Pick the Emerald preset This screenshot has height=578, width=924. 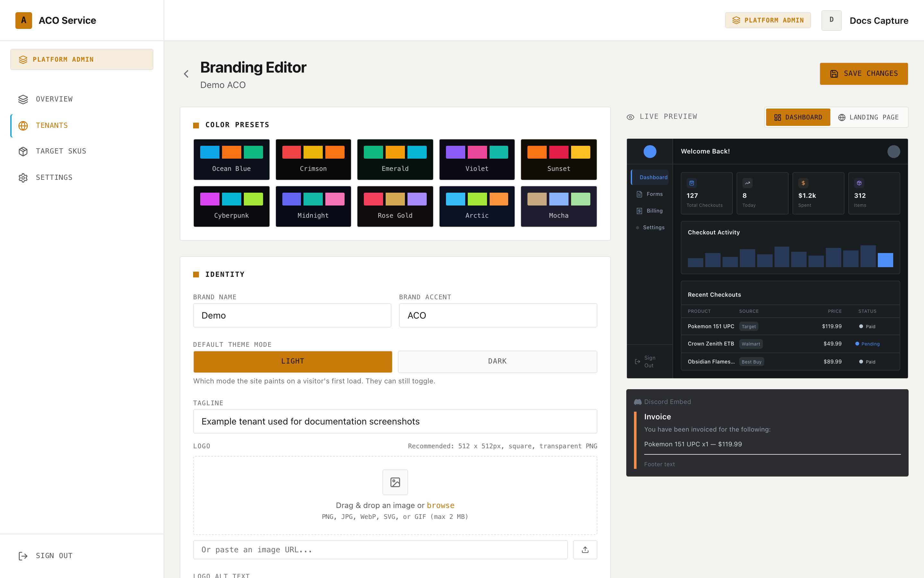(x=395, y=159)
